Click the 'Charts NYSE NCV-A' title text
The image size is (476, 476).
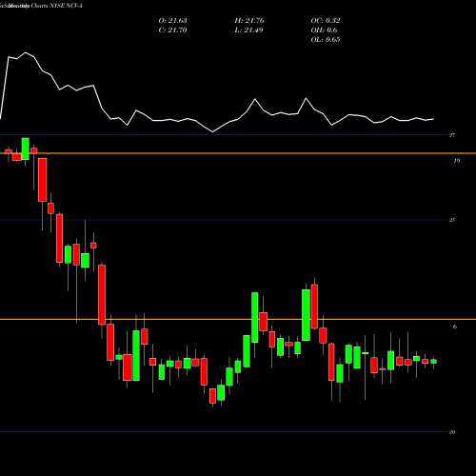(x=56, y=6)
